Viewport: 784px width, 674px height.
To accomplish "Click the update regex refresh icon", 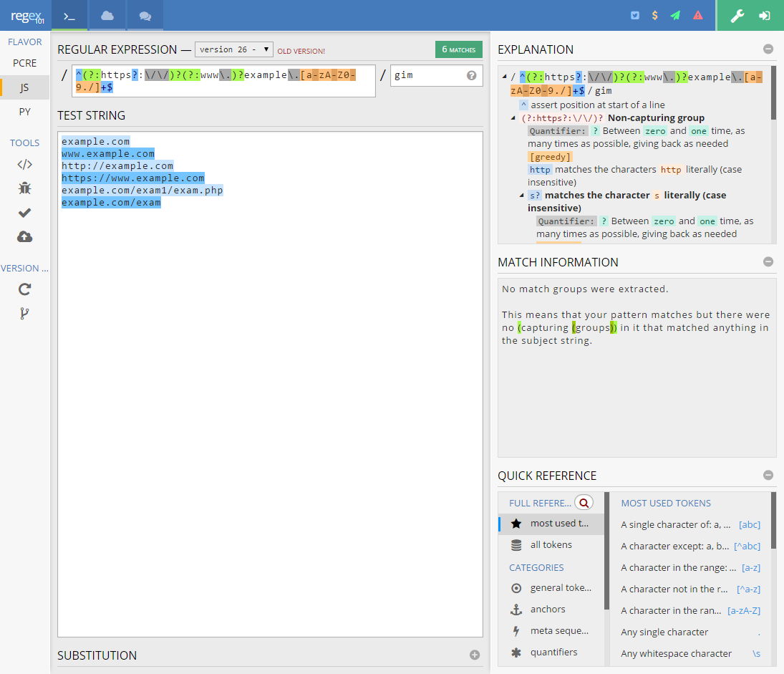I will tap(24, 289).
